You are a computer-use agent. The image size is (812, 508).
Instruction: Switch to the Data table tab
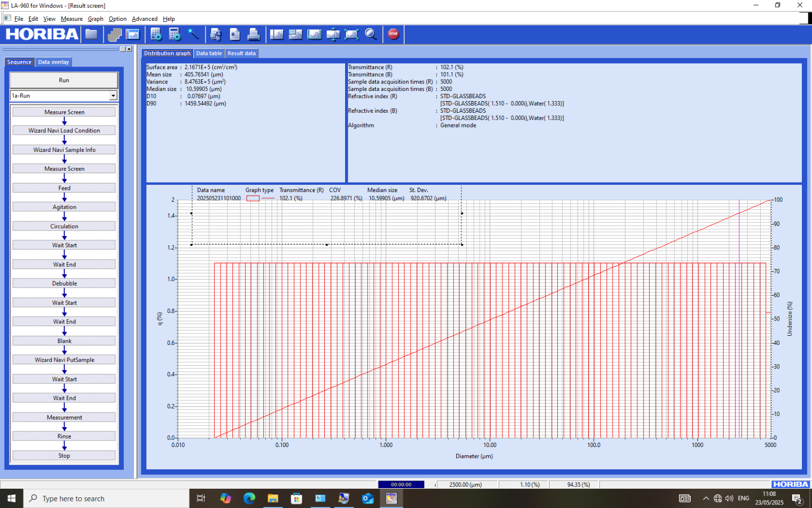(x=209, y=53)
